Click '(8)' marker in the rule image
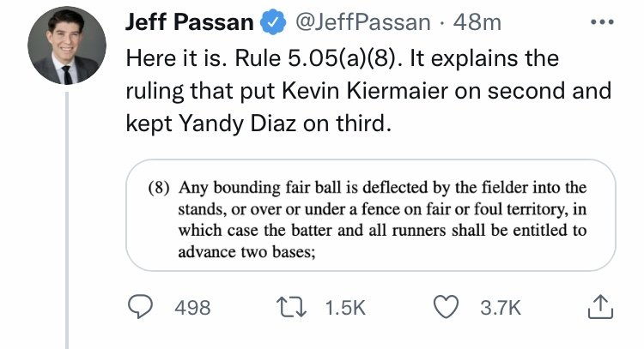This screenshot has height=349, width=644. point(159,188)
